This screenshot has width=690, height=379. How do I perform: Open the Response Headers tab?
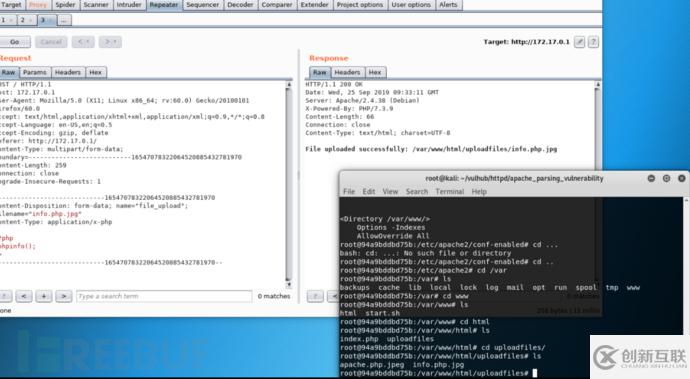pos(347,72)
